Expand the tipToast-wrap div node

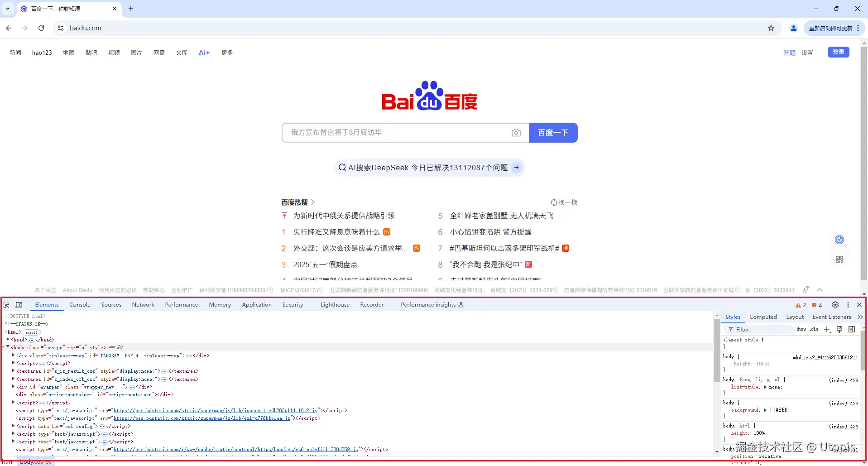pos(13,355)
